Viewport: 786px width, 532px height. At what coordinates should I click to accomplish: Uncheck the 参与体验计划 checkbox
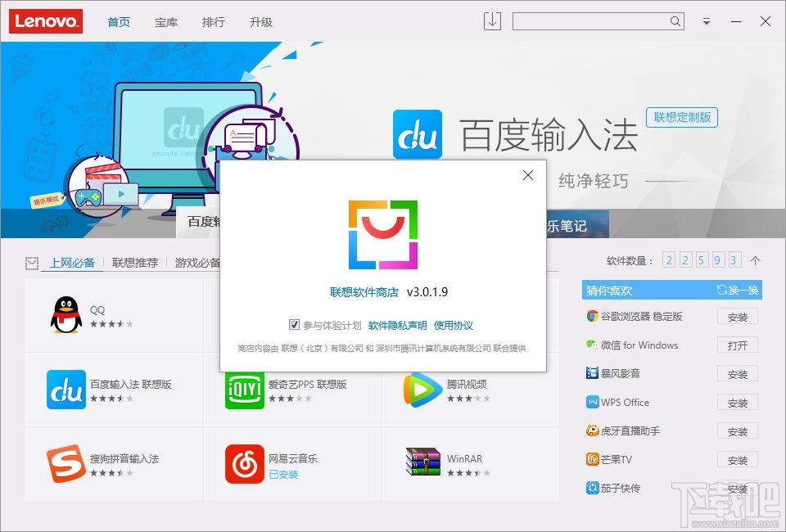pos(294,324)
